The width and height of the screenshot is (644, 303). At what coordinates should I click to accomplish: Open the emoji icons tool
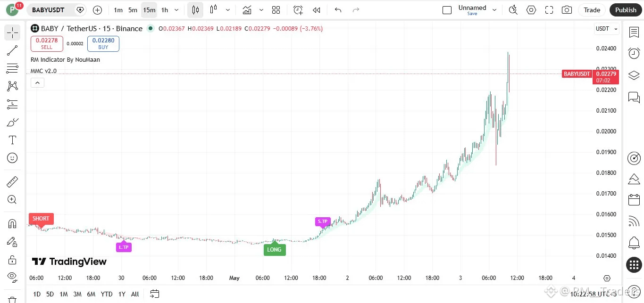coord(12,158)
